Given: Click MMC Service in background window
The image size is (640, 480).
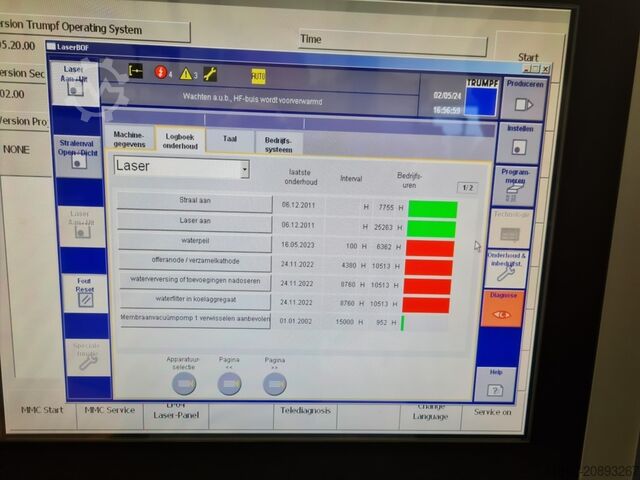Looking at the screenshot, I should pos(109,410).
